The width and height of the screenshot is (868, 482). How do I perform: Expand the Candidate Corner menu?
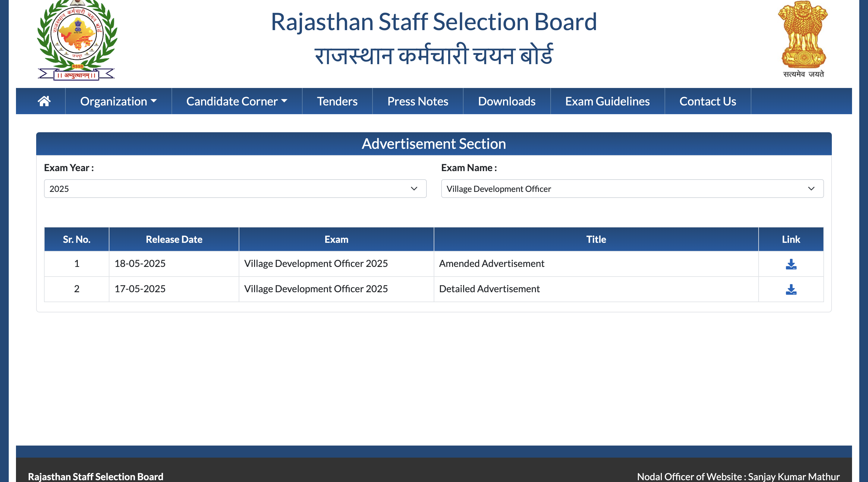(x=237, y=101)
